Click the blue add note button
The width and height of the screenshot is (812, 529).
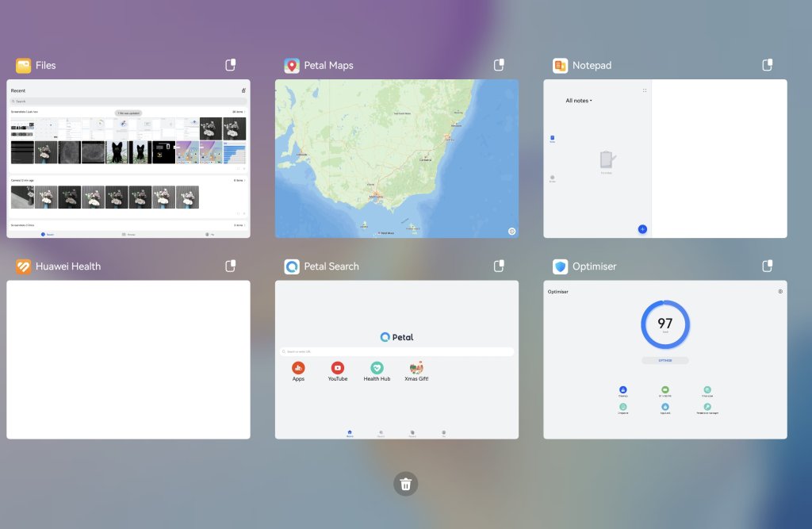642,229
